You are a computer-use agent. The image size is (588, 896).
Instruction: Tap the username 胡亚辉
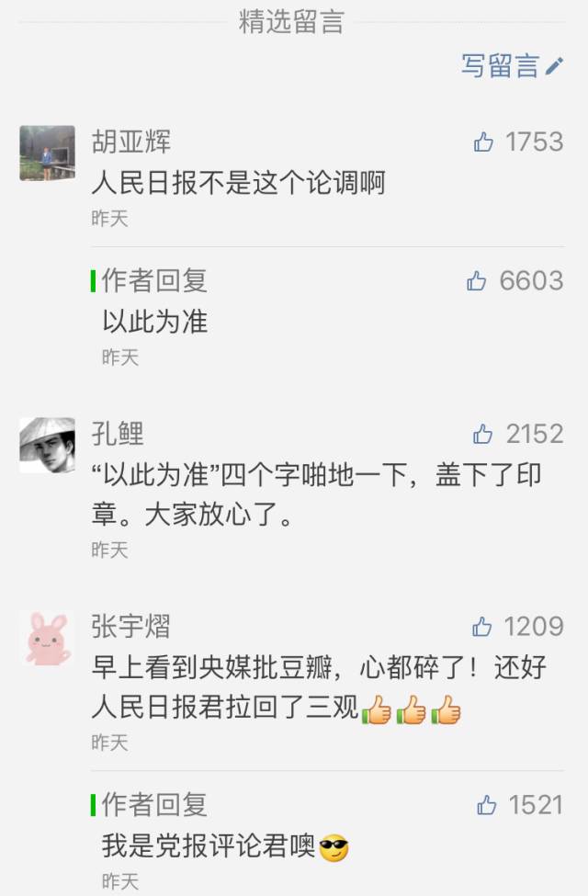coord(131,142)
